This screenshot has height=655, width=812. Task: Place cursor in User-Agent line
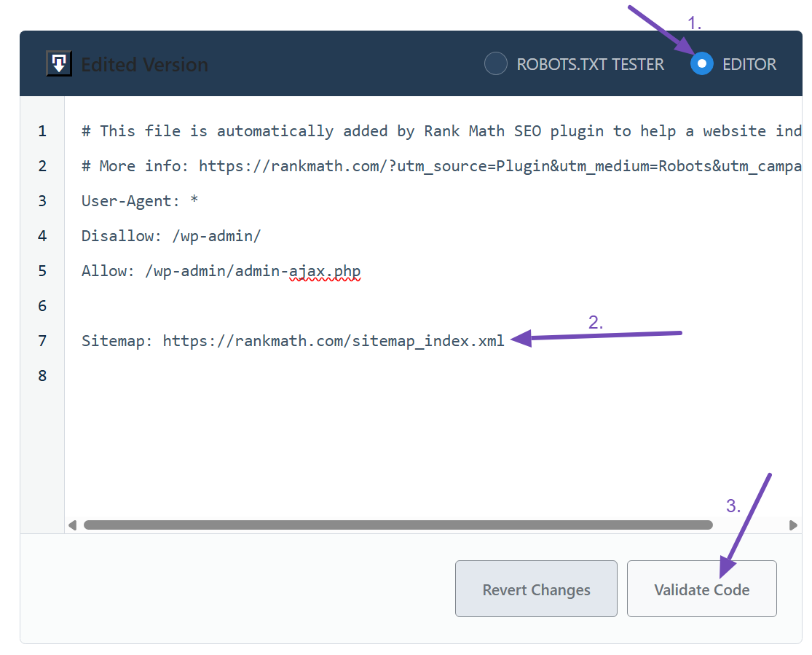click(140, 201)
